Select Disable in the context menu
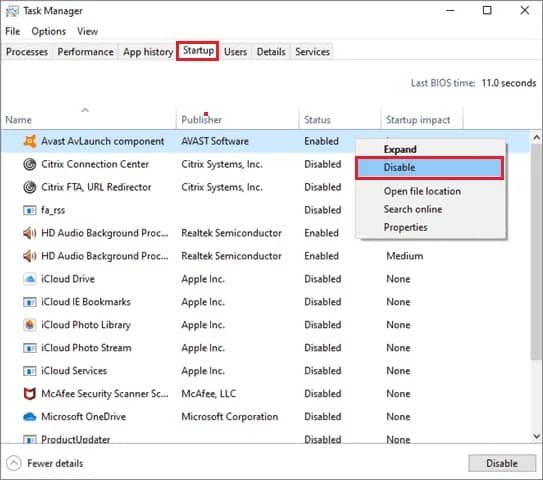 pos(429,168)
